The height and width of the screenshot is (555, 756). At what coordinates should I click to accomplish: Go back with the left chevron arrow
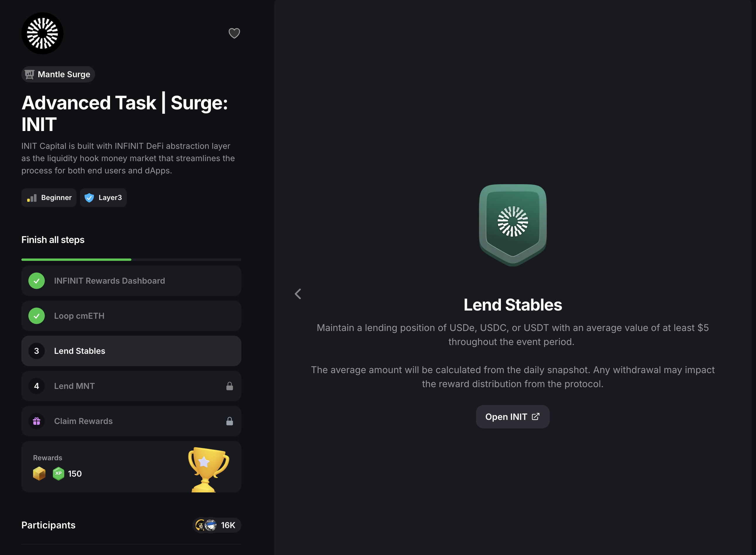pyautogui.click(x=298, y=294)
